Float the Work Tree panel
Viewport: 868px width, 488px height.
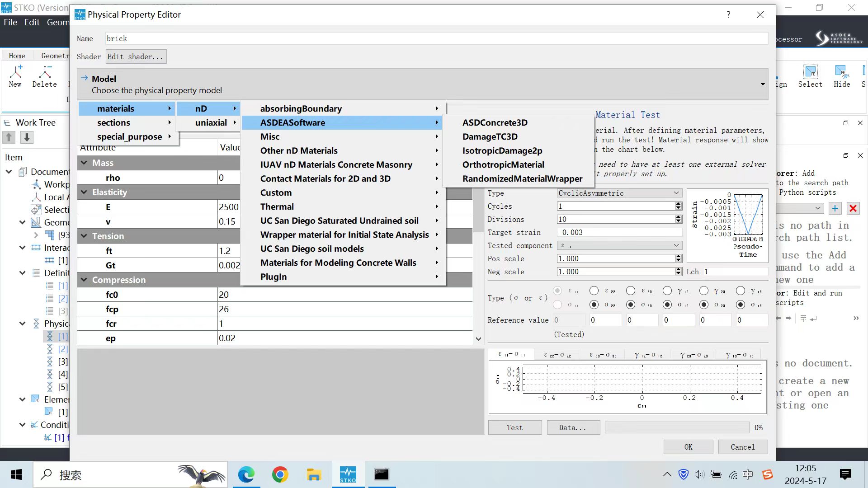pos(845,123)
